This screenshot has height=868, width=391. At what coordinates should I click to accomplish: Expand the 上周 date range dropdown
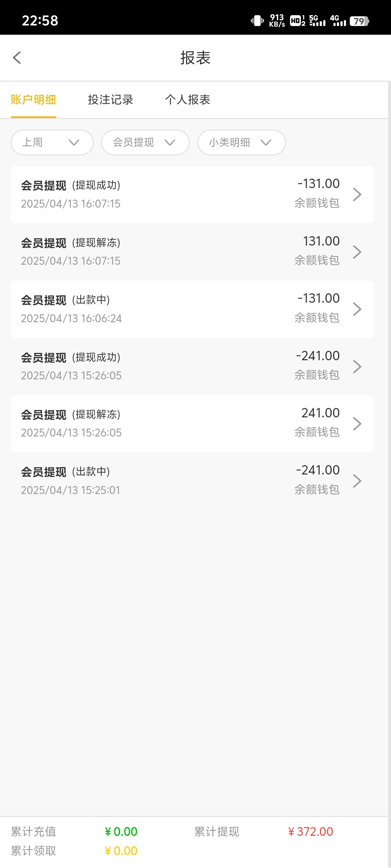52,142
